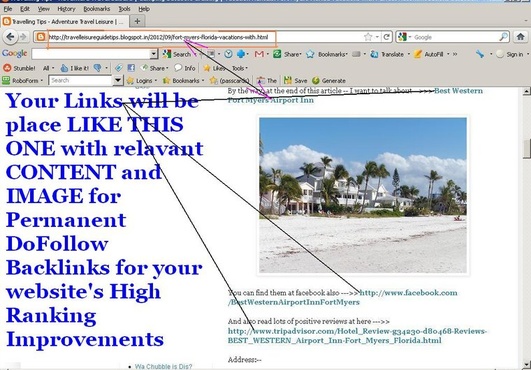The image size is (531, 370).
Task: Click the Forward navigation arrow
Action: (x=23, y=37)
